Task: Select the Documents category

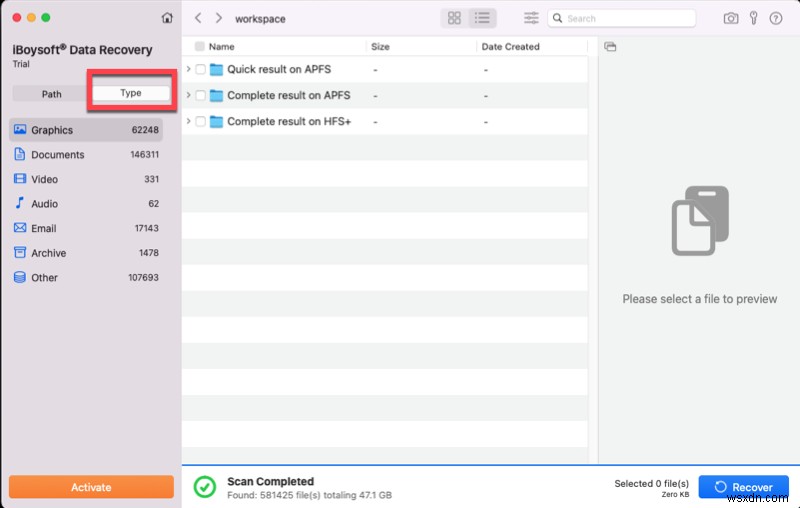Action: [x=86, y=154]
